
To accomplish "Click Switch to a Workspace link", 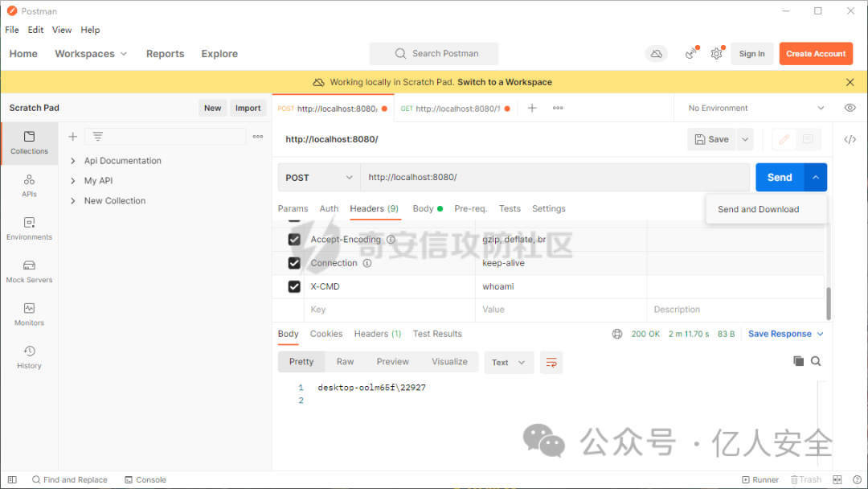I will [504, 82].
